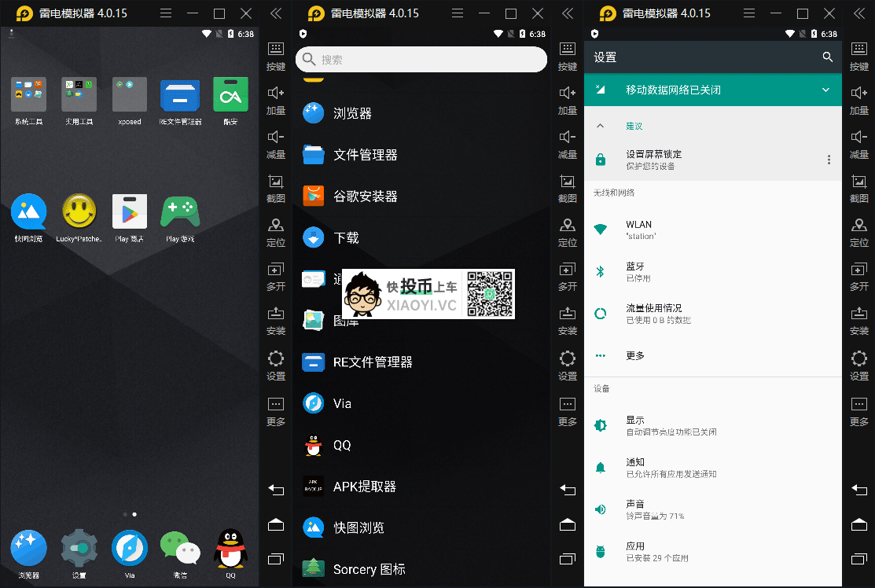Take 截图 screenshot in left emulator sidebar
Screen dimensions: 875x588
pos(276,189)
